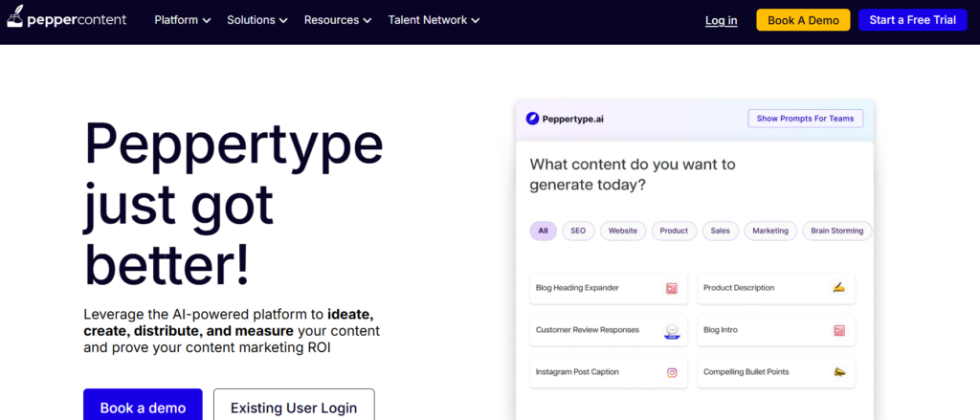
Task: Select the SEO category filter
Action: pyautogui.click(x=578, y=231)
